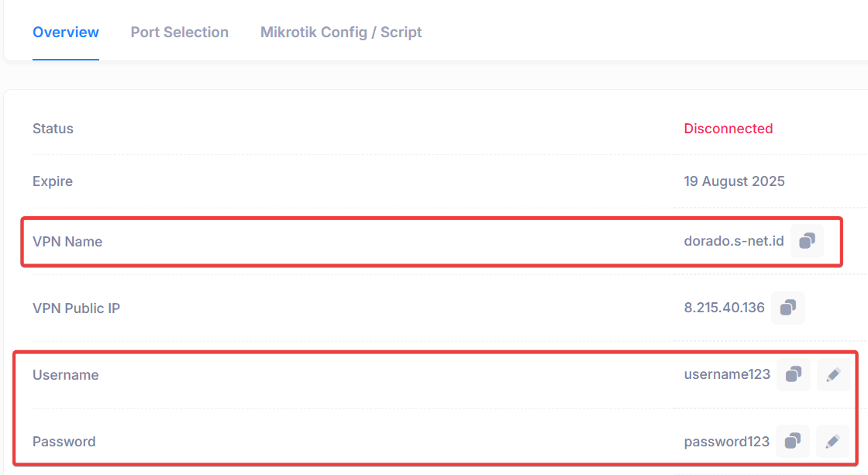
Task: Click the username123 text value
Action: [x=727, y=374]
